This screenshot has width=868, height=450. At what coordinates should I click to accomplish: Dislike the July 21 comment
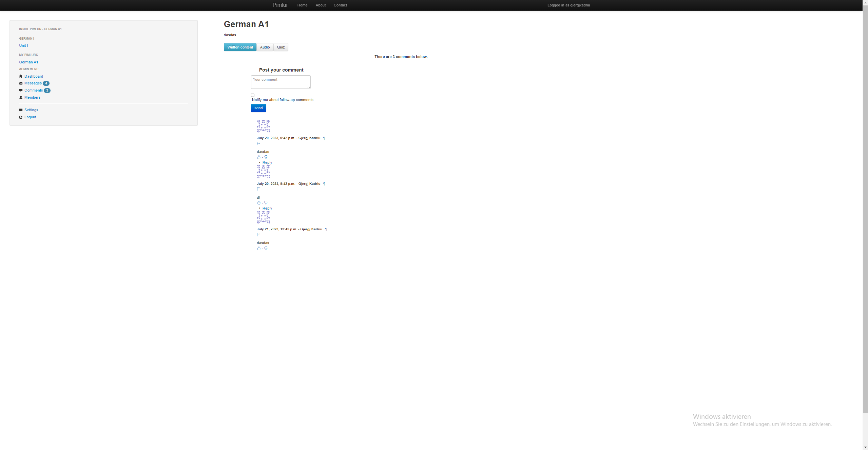pos(266,248)
